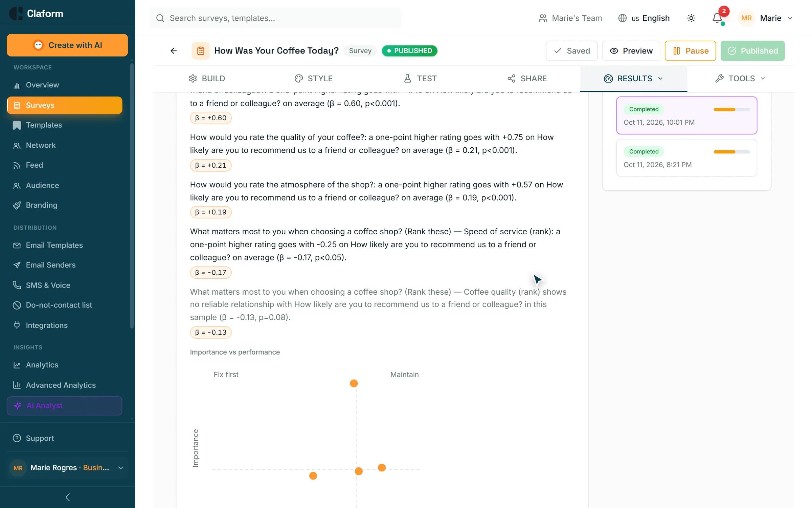Click the green Published button
The height and width of the screenshot is (508, 812).
752,51
